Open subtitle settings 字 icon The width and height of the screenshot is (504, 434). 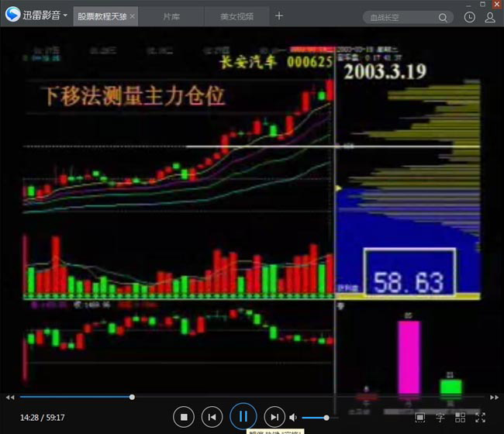(440, 417)
